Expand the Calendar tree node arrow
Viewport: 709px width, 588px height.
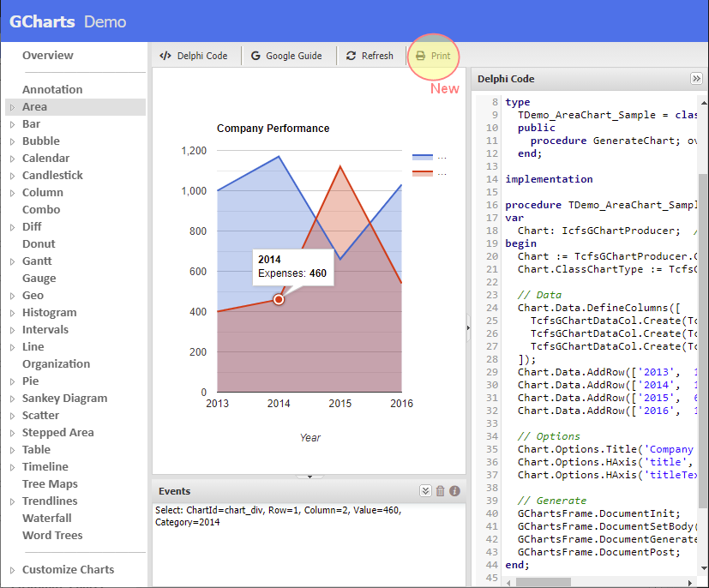pos(12,159)
